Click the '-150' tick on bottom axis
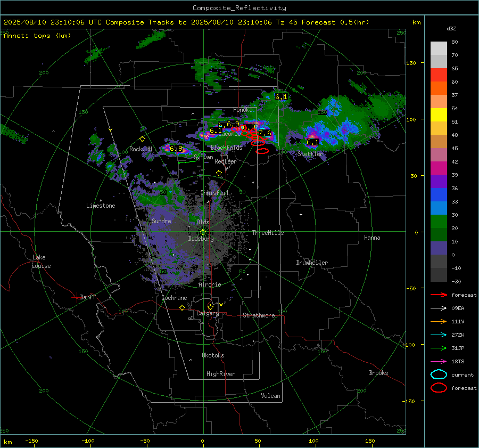Screen dimensions: 479x448 [x=31, y=441]
